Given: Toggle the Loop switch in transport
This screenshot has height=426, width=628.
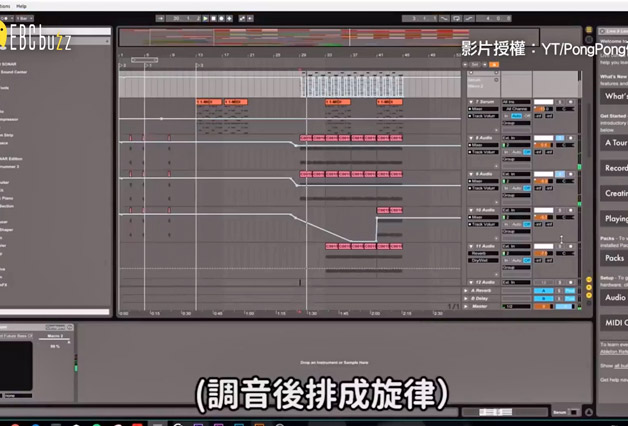Looking at the screenshot, I should pos(456,18).
